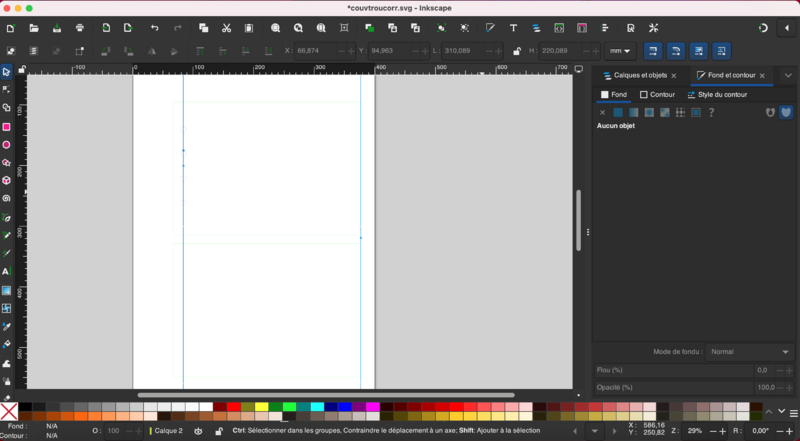Open the XML editor icon
800x441 pixels.
tap(559, 28)
